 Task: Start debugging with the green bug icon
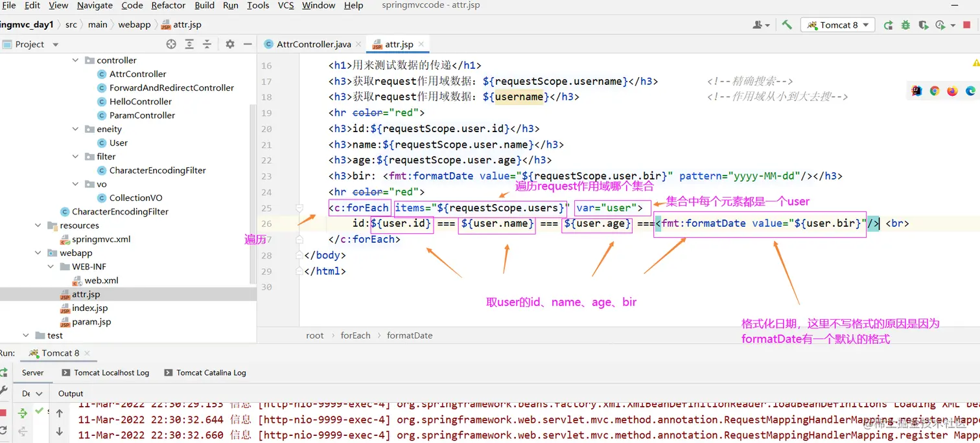(905, 25)
